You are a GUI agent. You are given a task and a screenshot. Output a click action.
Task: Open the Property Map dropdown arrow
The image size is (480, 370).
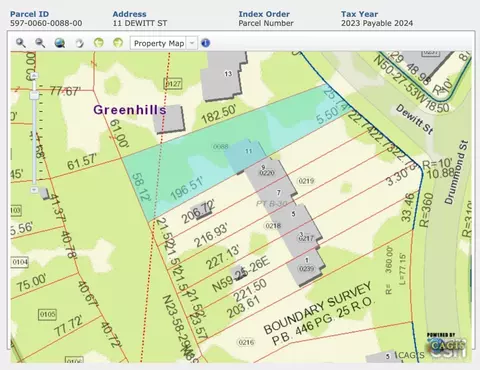coord(192,43)
